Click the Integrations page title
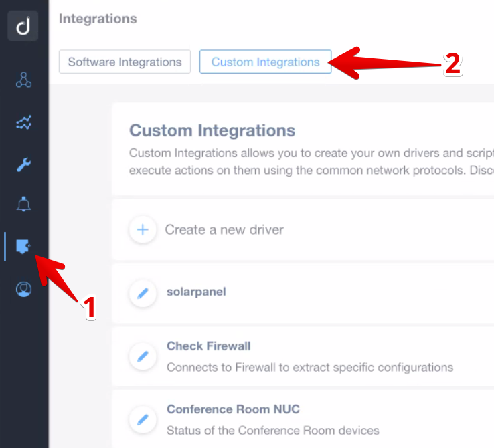This screenshot has height=448, width=494. tap(98, 19)
